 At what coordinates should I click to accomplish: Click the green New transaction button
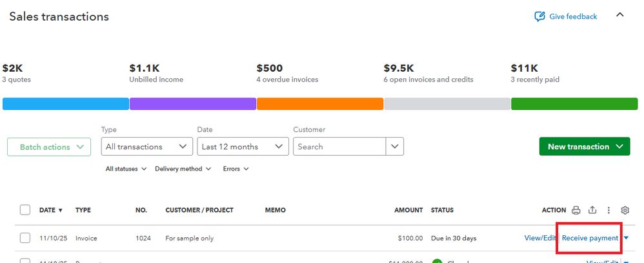584,147
